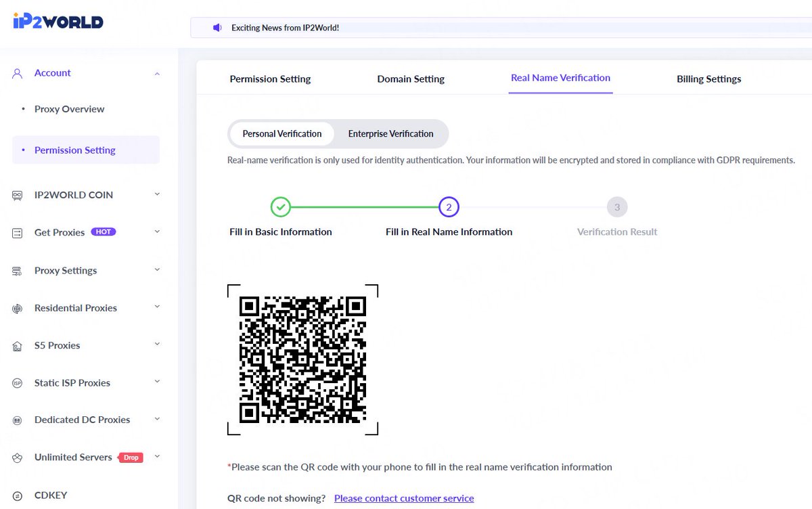Click the step 3 circle indicator
The width and height of the screenshot is (812, 509).
(617, 207)
